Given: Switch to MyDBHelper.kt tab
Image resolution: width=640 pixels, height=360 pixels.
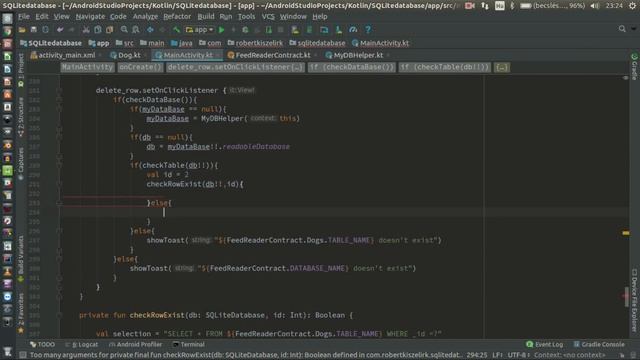Looking at the screenshot, I should [x=354, y=55].
